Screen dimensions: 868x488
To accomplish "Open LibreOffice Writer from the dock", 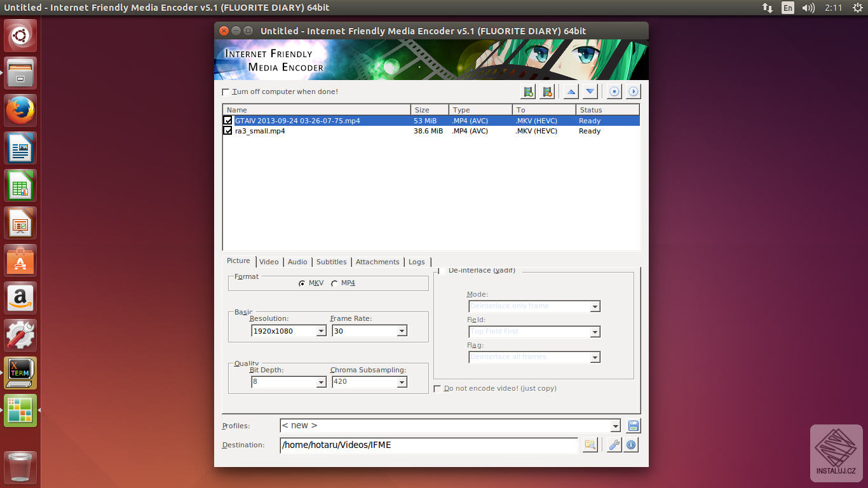I will 21,148.
